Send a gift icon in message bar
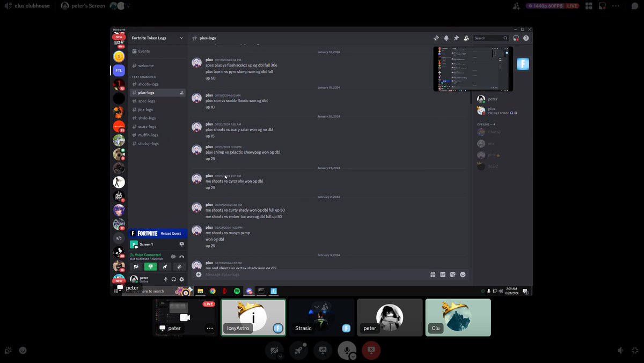This screenshot has width=644, height=363. [433, 274]
